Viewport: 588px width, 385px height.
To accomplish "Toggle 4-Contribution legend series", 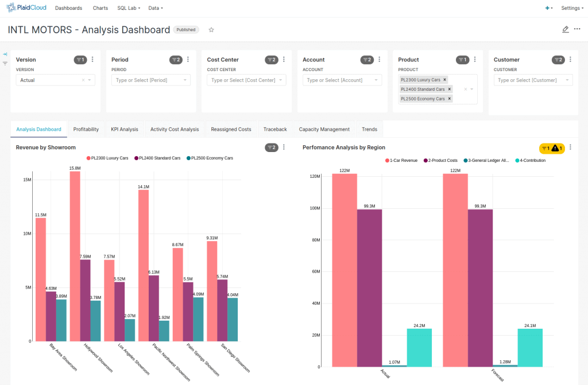I will [x=531, y=161].
